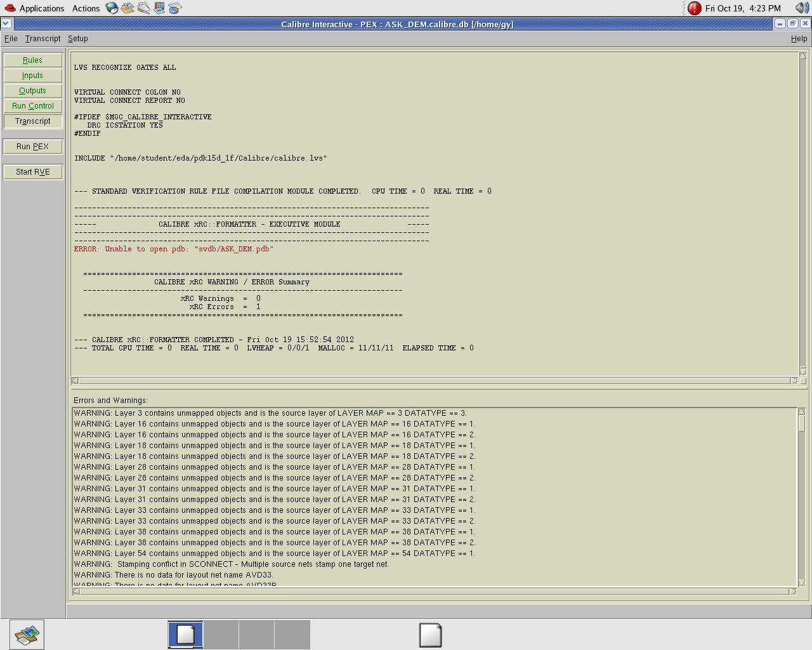This screenshot has width=812, height=650.
Task: Click the warnings list vertical scrollbar thumb
Action: 802,423
